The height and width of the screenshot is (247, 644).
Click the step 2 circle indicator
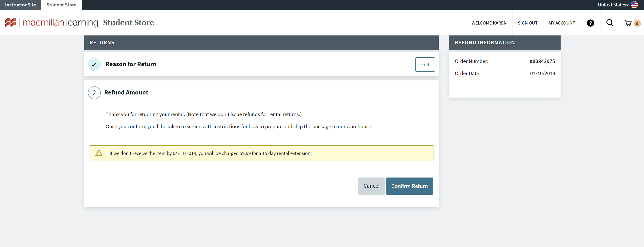[x=94, y=93]
